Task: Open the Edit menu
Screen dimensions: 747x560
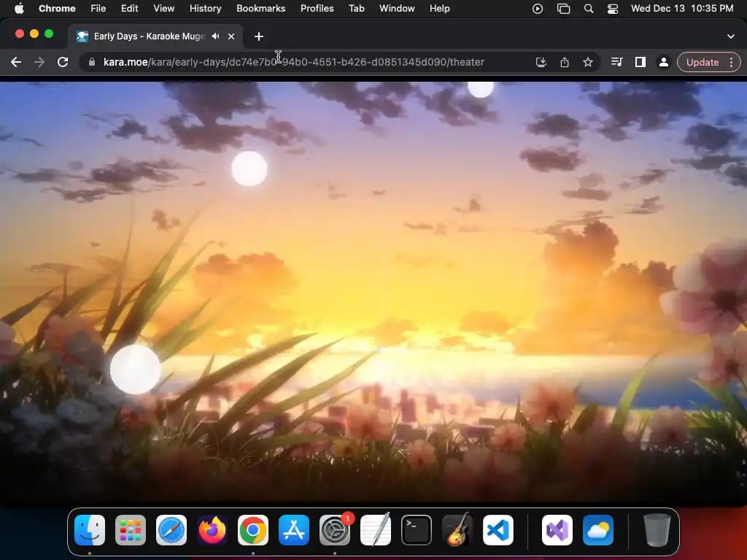Action: 129,8
